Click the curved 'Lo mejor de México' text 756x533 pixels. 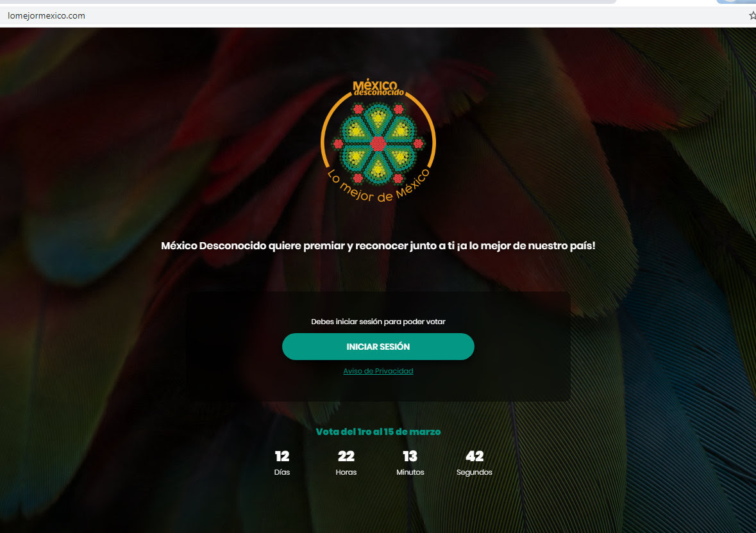[x=378, y=188]
